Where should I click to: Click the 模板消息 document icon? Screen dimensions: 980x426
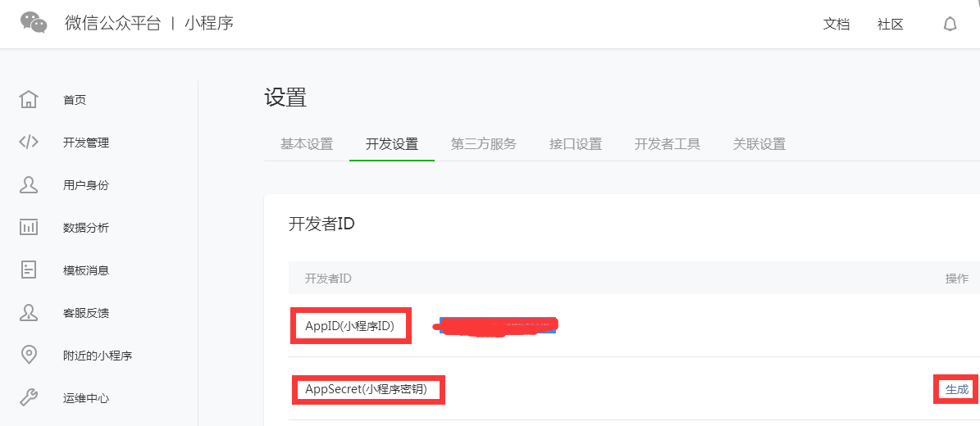pyautogui.click(x=29, y=270)
